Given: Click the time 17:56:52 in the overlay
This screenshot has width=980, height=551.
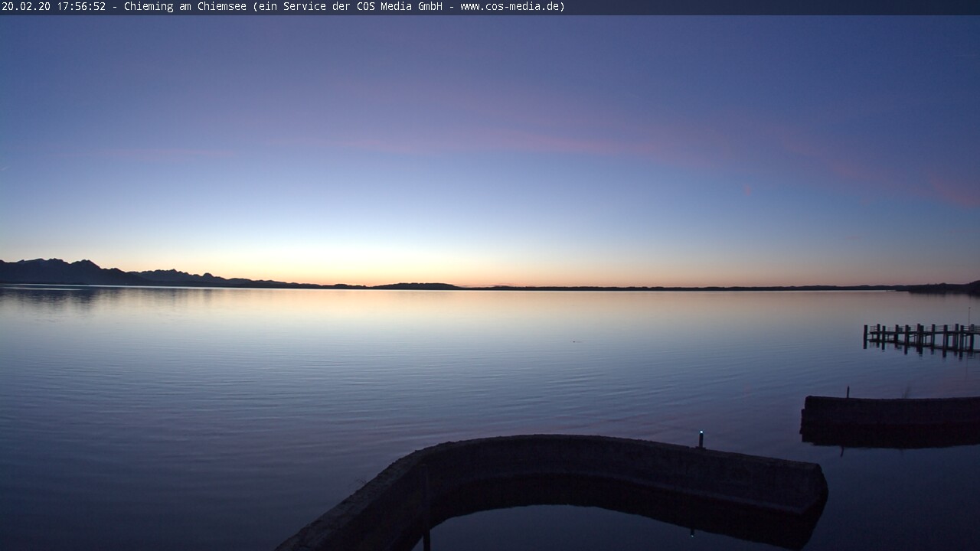Looking at the screenshot, I should [80, 7].
